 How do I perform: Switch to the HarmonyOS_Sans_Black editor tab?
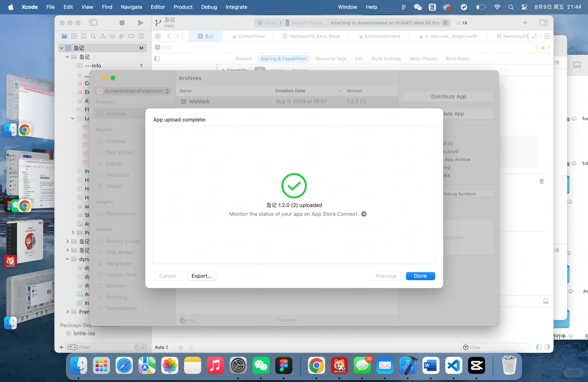point(311,36)
